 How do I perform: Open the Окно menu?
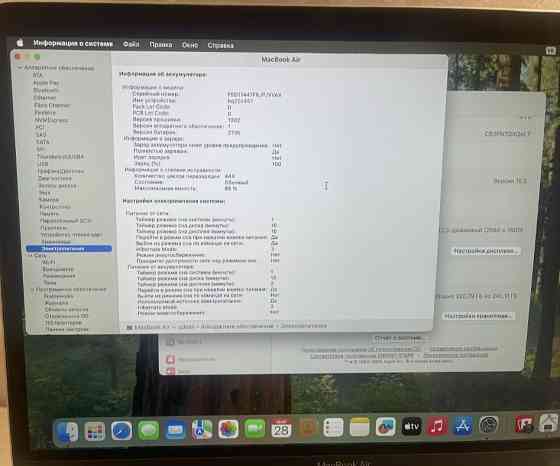click(x=190, y=45)
